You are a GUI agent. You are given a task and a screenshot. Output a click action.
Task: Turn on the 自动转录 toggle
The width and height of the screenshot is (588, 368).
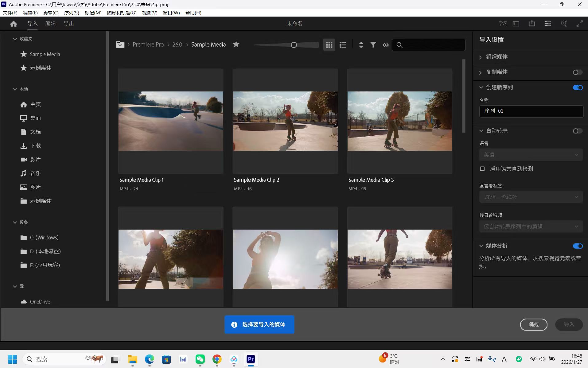pyautogui.click(x=577, y=131)
